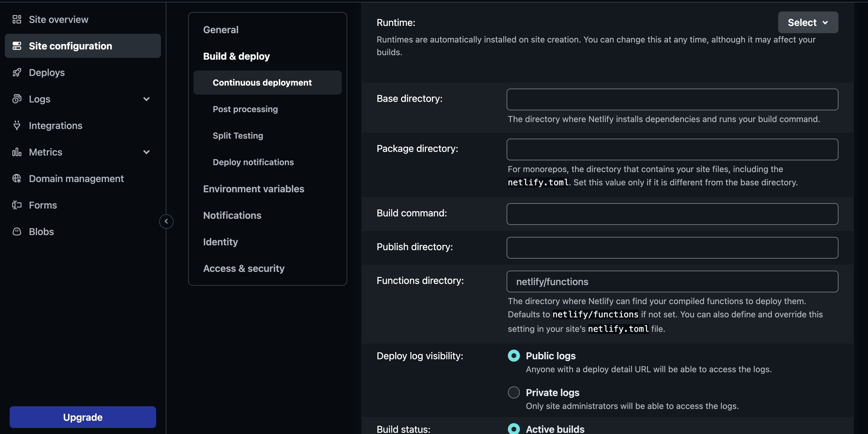Open Site overview page
This screenshot has width=868, height=434.
tap(83, 20)
